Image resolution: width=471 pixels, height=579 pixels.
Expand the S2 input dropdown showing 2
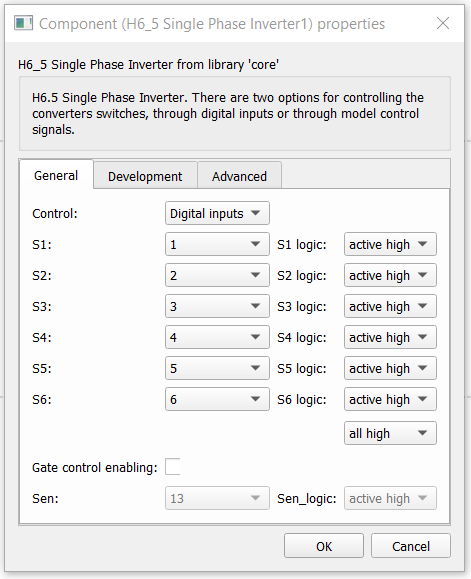(217, 275)
